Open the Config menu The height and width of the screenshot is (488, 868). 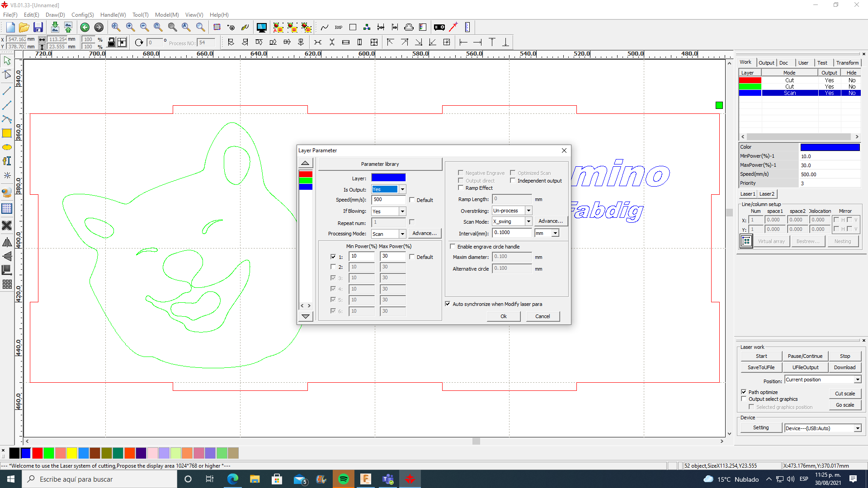tap(82, 15)
